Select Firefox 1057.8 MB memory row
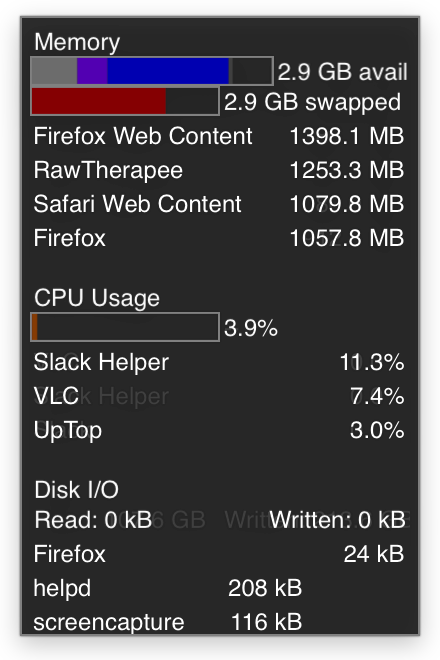The image size is (440, 660). (219, 238)
